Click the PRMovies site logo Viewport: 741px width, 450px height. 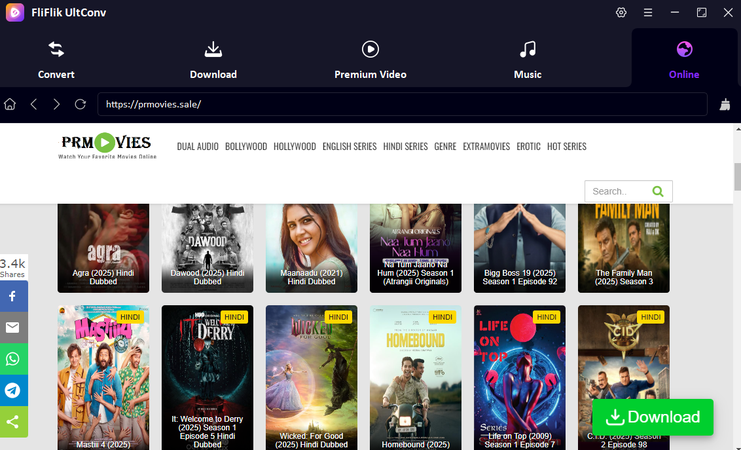pos(107,146)
